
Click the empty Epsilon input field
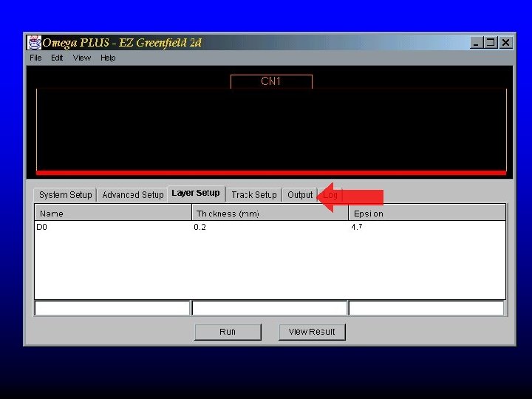coord(426,308)
